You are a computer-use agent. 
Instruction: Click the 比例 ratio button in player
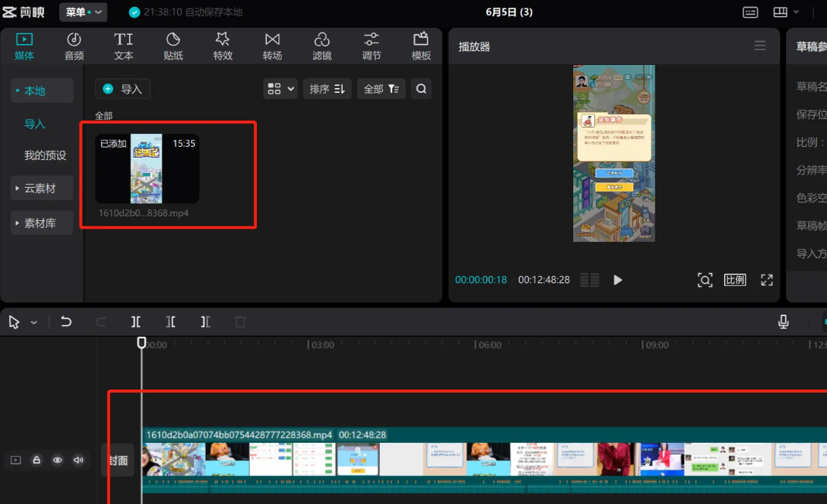[x=735, y=280]
